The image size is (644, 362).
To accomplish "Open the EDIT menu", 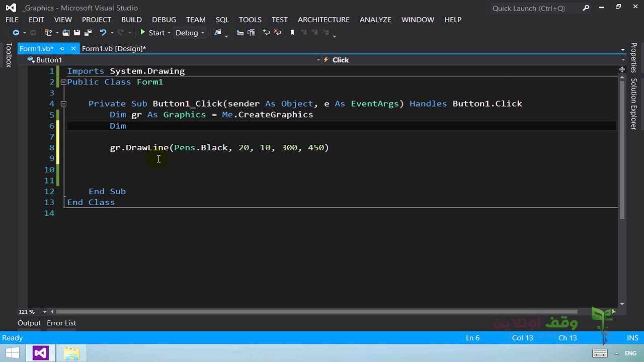I will tap(36, 20).
